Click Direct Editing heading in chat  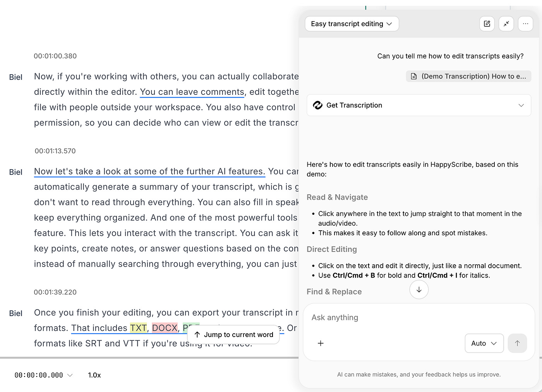pyautogui.click(x=332, y=249)
